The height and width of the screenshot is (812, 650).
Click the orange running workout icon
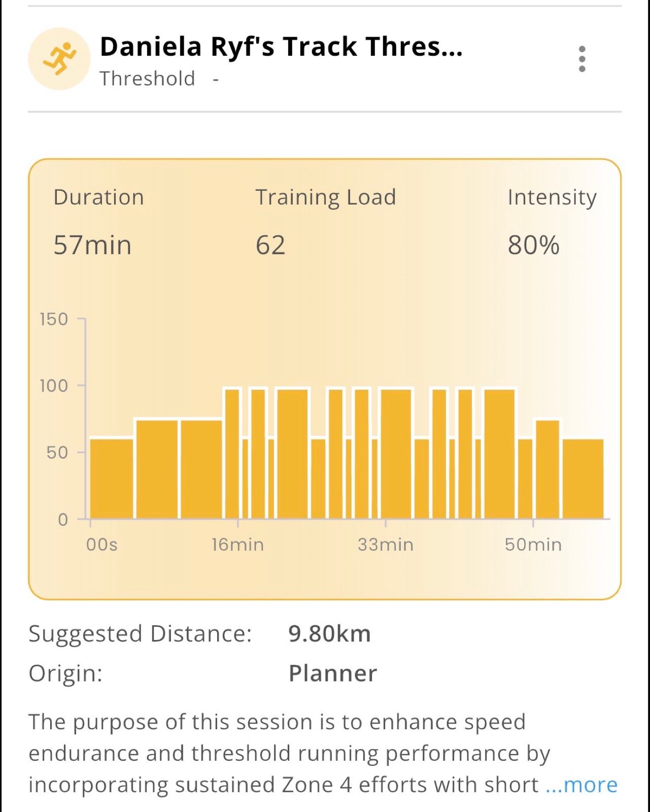[59, 59]
